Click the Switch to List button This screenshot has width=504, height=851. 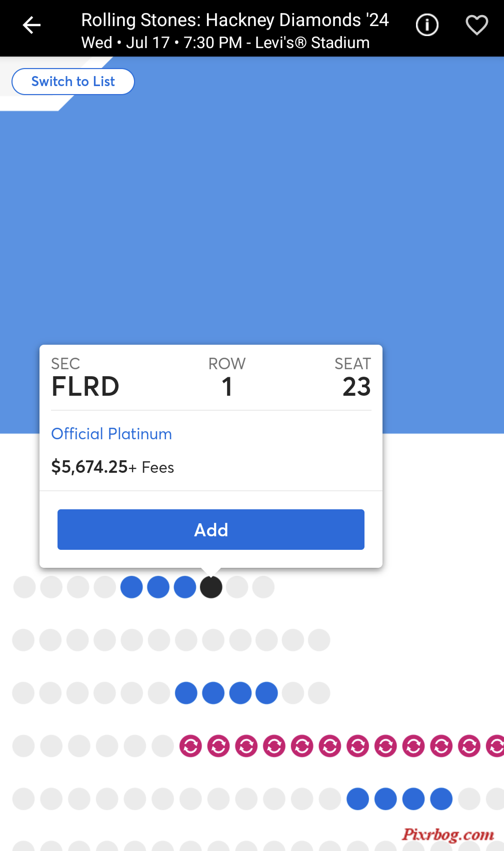[x=73, y=82]
